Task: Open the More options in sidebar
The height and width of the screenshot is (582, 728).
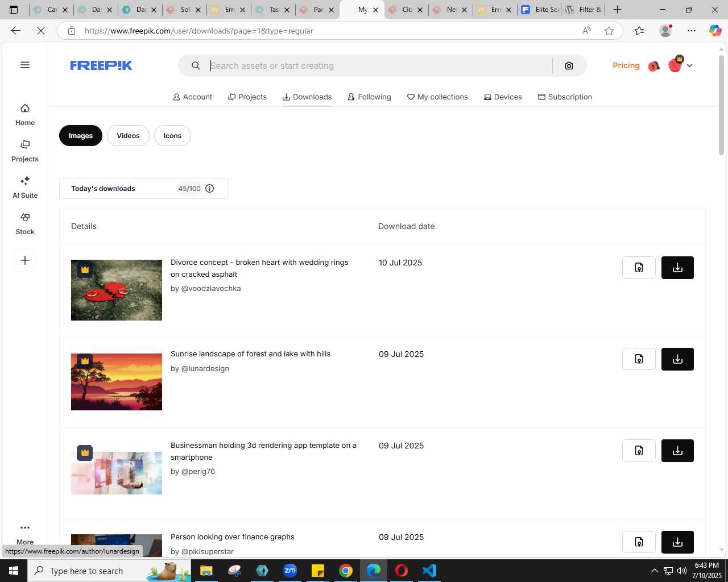Action: 25,534
